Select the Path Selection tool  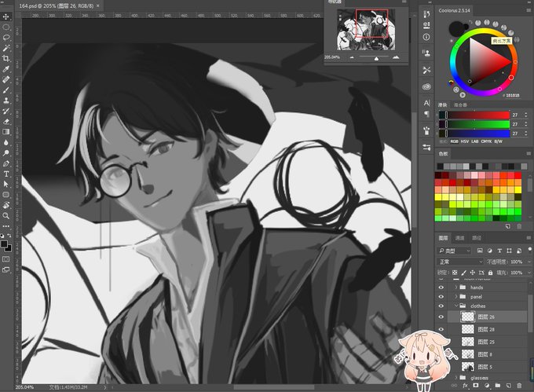click(6, 185)
